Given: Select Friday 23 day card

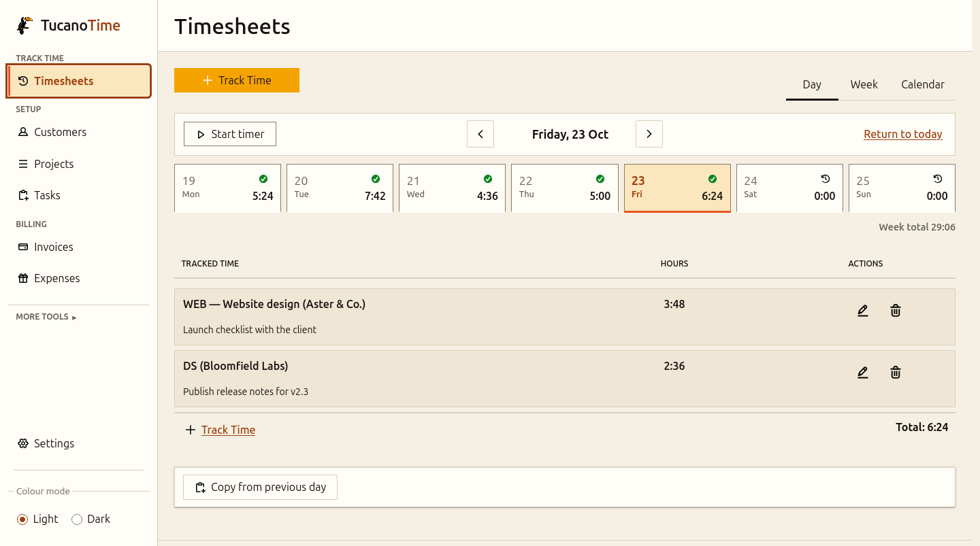Looking at the screenshot, I should 677,188.
